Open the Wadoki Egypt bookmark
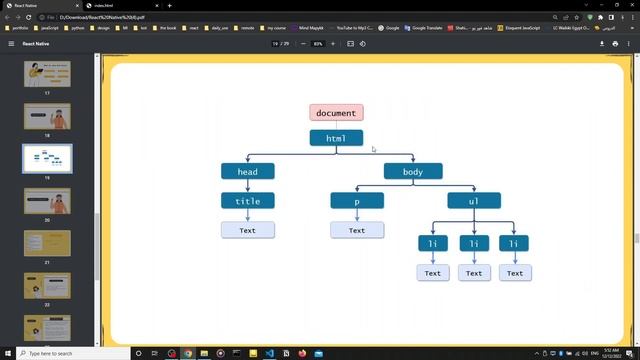The image size is (640, 360). pyautogui.click(x=567, y=28)
